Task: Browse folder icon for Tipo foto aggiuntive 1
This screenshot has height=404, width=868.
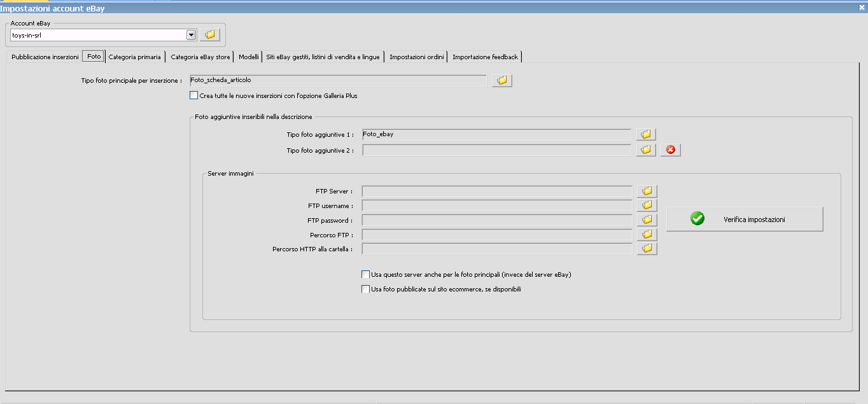Action: click(646, 134)
